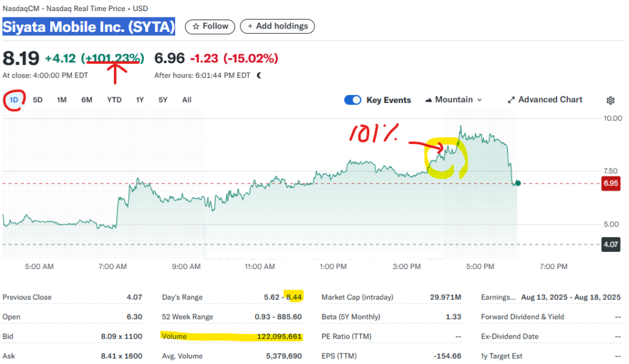
Task: Click the 4.07 previous close marker
Action: (x=611, y=244)
